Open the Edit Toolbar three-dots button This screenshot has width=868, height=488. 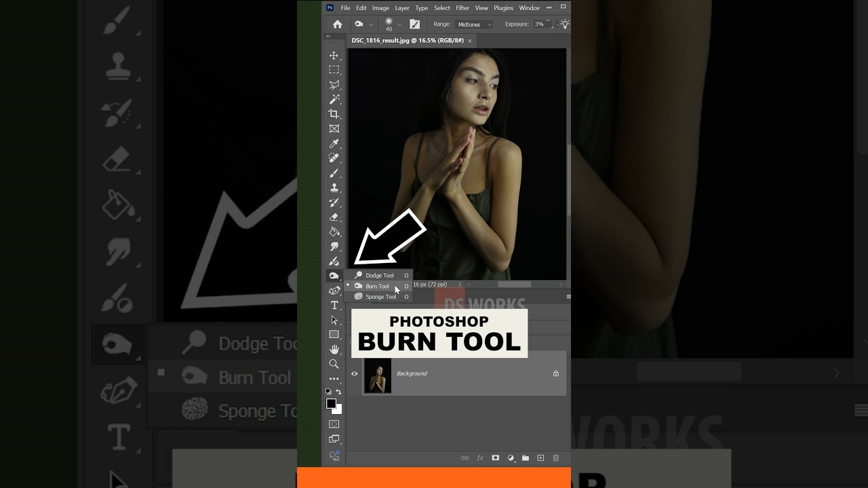pyautogui.click(x=334, y=379)
